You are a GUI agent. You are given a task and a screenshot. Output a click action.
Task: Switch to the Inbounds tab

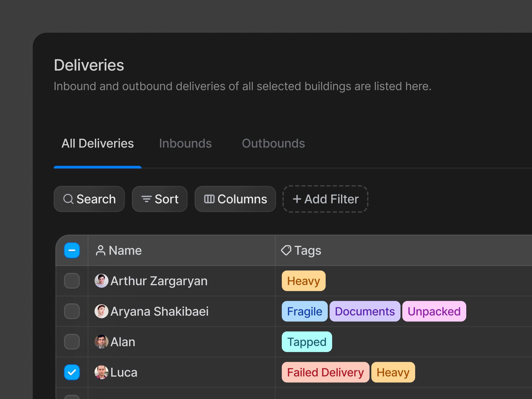click(185, 143)
